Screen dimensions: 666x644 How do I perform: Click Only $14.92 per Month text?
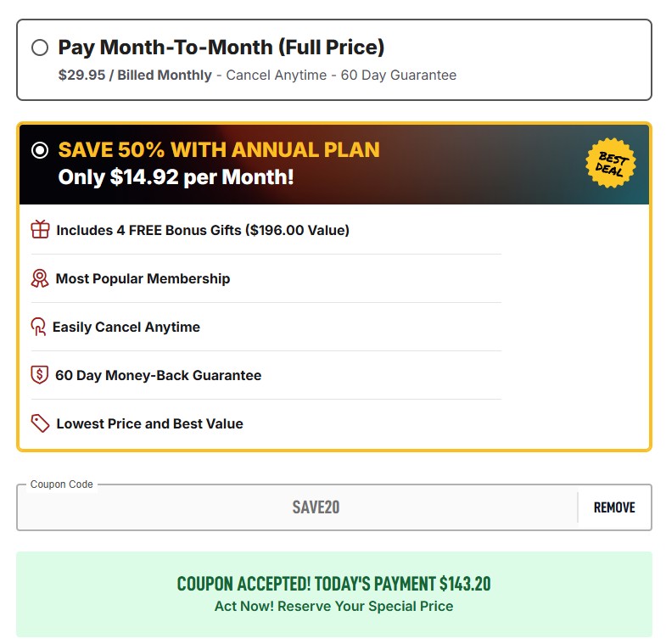click(176, 178)
